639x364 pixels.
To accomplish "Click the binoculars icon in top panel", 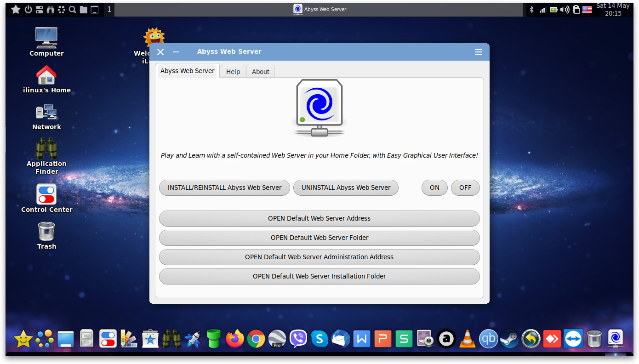I will [51, 9].
